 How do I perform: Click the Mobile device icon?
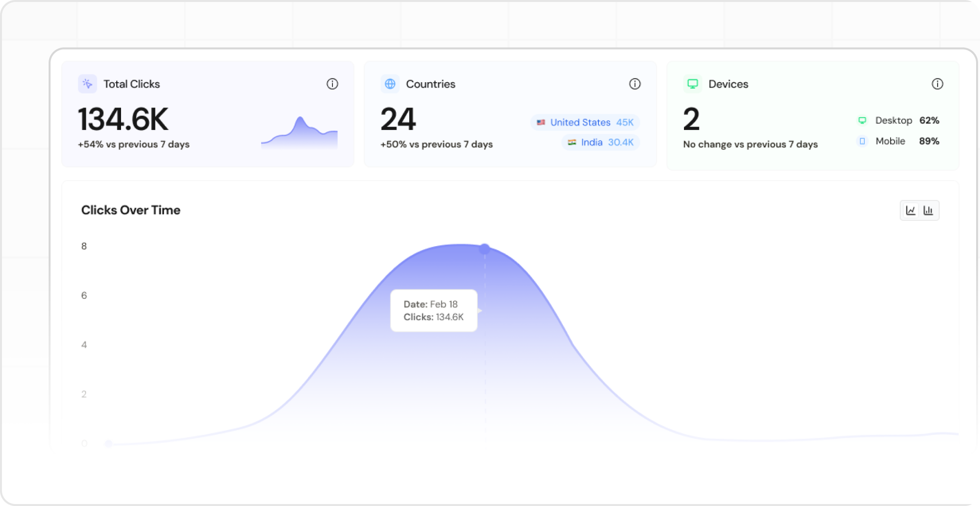coord(862,141)
